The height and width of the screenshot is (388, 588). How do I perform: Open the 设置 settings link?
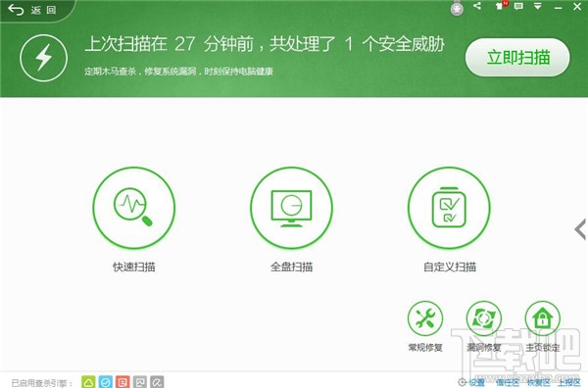pos(471,382)
